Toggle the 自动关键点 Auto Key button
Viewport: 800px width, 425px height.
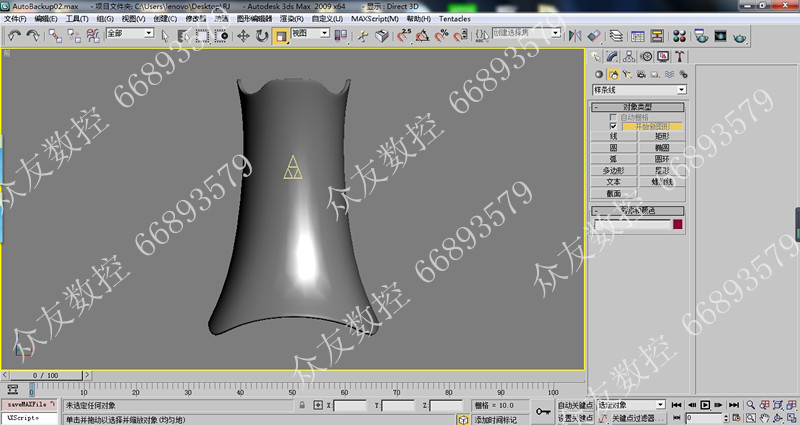575,405
